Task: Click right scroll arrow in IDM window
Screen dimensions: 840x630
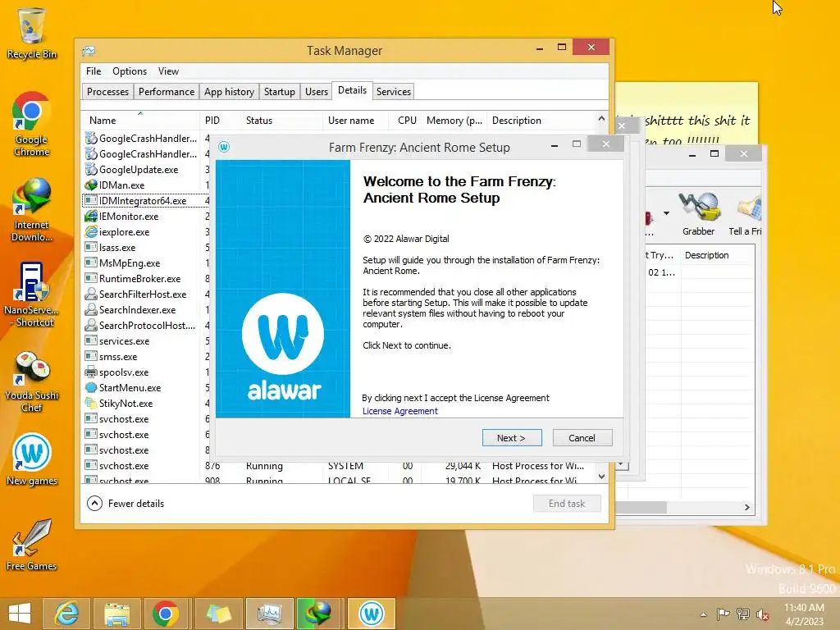Action: pyautogui.click(x=746, y=507)
